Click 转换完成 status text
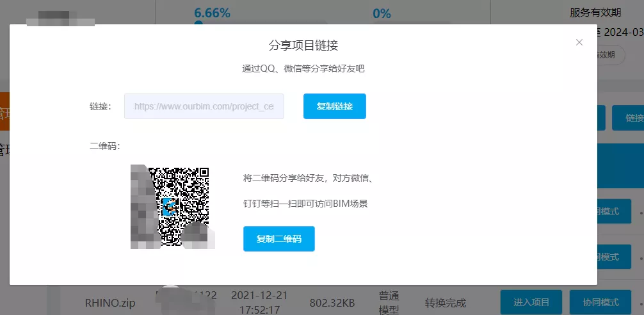The height and width of the screenshot is (315, 644). 446,303
